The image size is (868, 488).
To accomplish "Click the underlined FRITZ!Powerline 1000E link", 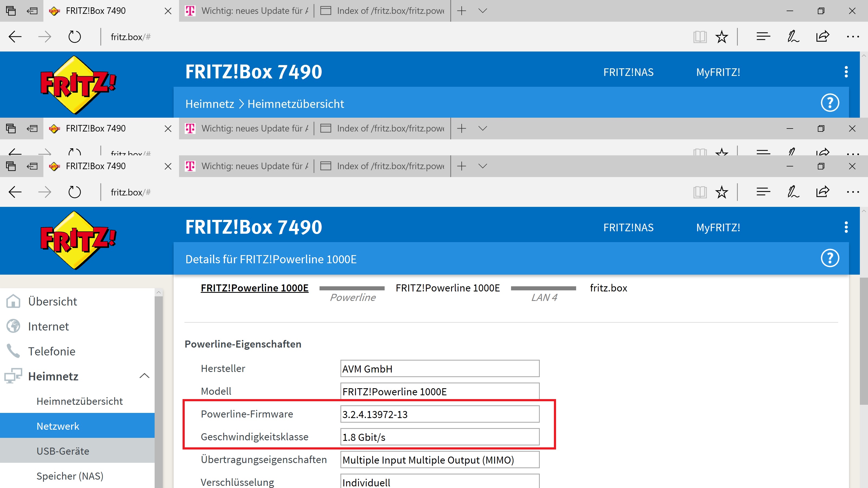I will point(254,288).
